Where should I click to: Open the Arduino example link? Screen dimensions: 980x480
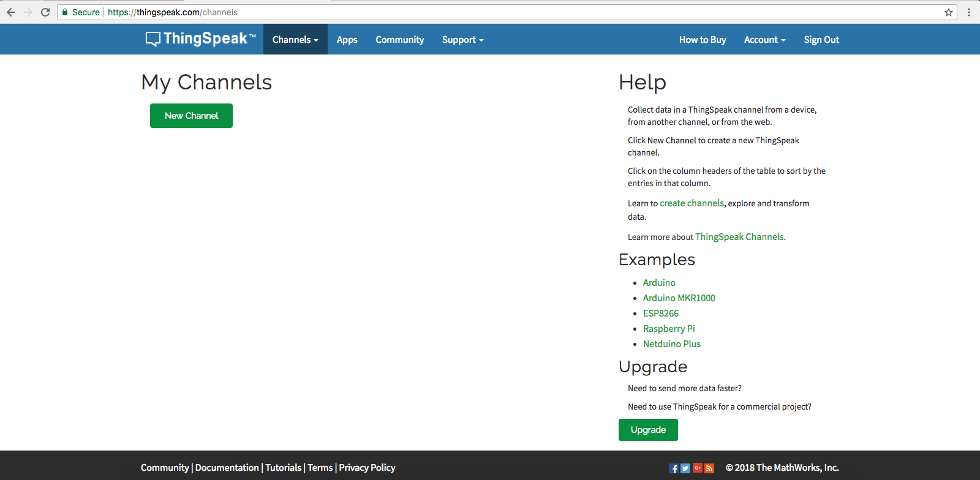tap(659, 283)
